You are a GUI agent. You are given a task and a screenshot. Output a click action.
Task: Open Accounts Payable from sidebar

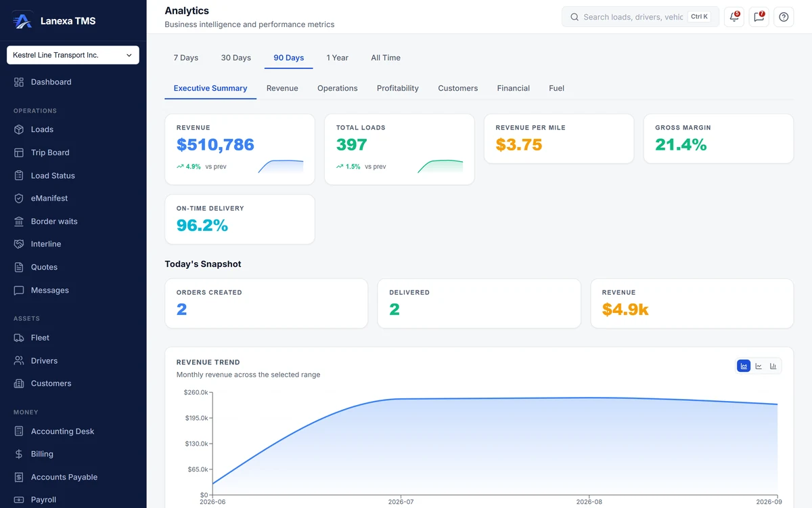tap(73, 477)
